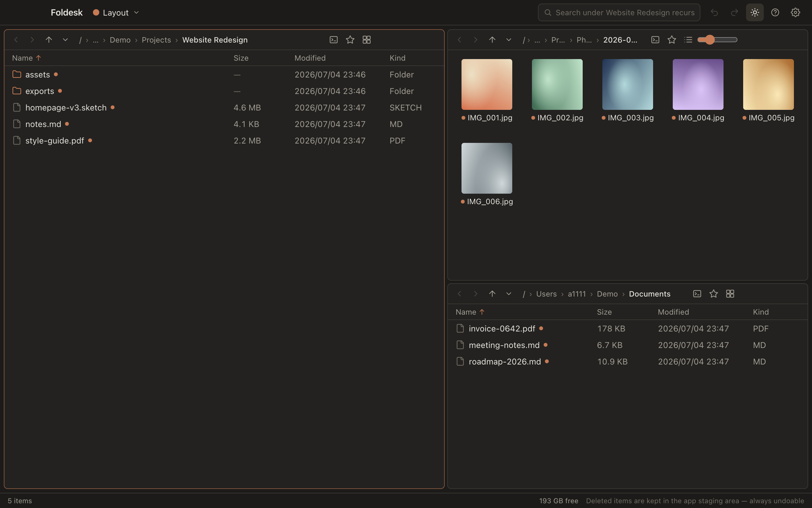Image resolution: width=812 pixels, height=508 pixels.
Task: Go back in Website Redesign pane
Action: 16,40
